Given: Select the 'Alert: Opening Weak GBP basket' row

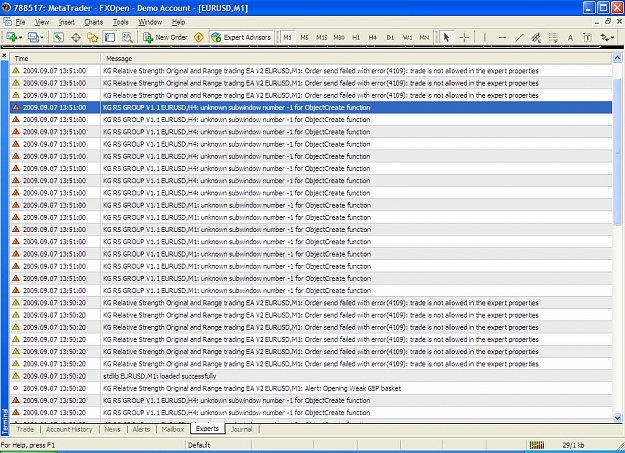Looking at the screenshot, I should coord(311,388).
